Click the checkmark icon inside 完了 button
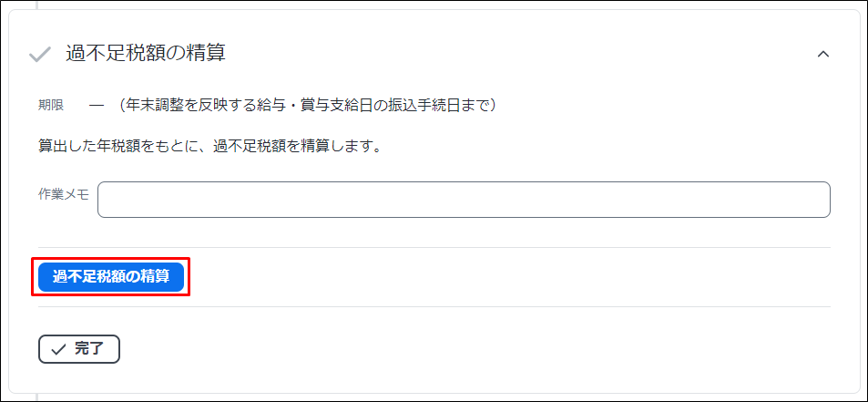The height and width of the screenshot is (402, 868). pyautogui.click(x=58, y=349)
